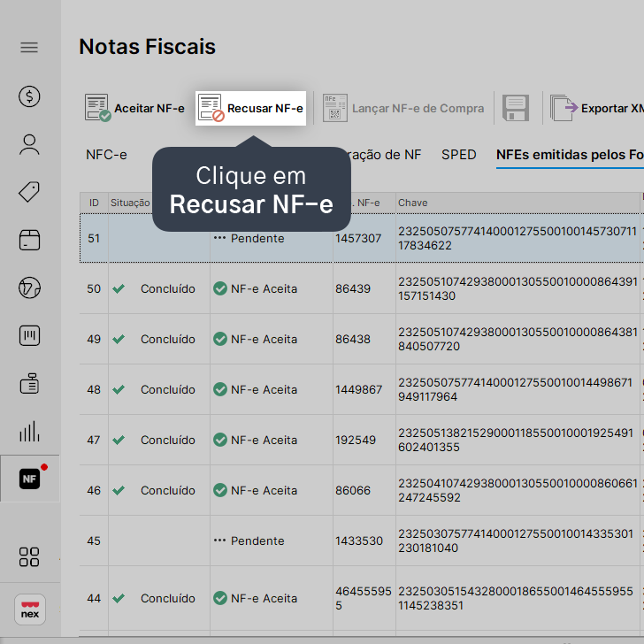Open the sales dollar icon in sidebar
This screenshot has width=644, height=644.
[29, 96]
